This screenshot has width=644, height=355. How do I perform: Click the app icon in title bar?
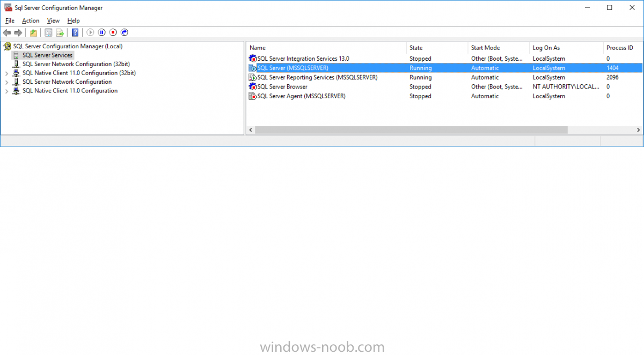(8, 8)
